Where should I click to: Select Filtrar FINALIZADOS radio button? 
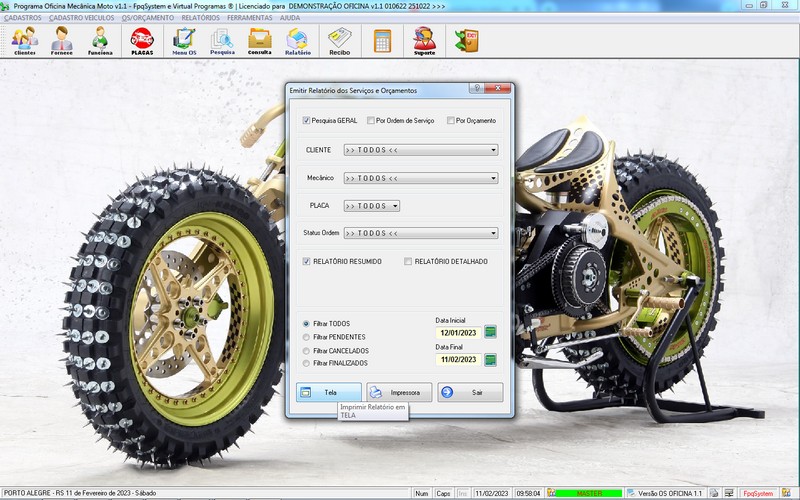click(x=306, y=363)
